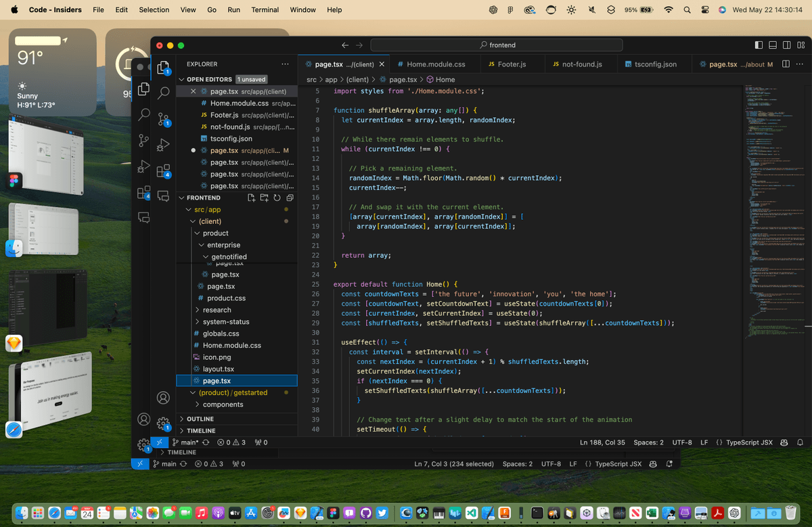Click the frontend command center search box
Image resolution: width=812 pixels, height=527 pixels.
497,45
